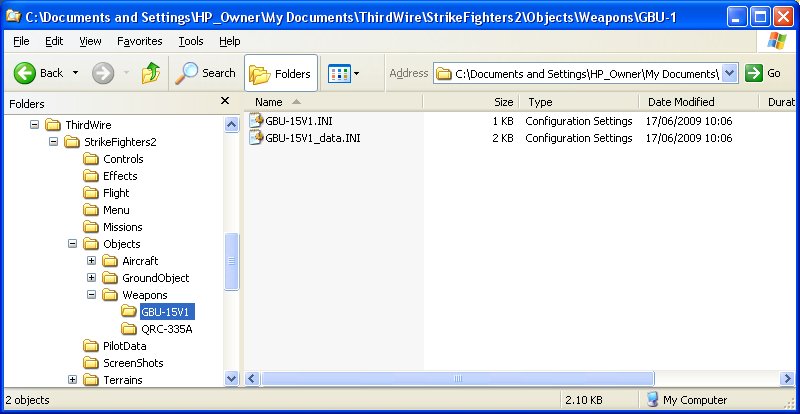
Task: Click the My Computer status bar icon
Action: (652, 400)
